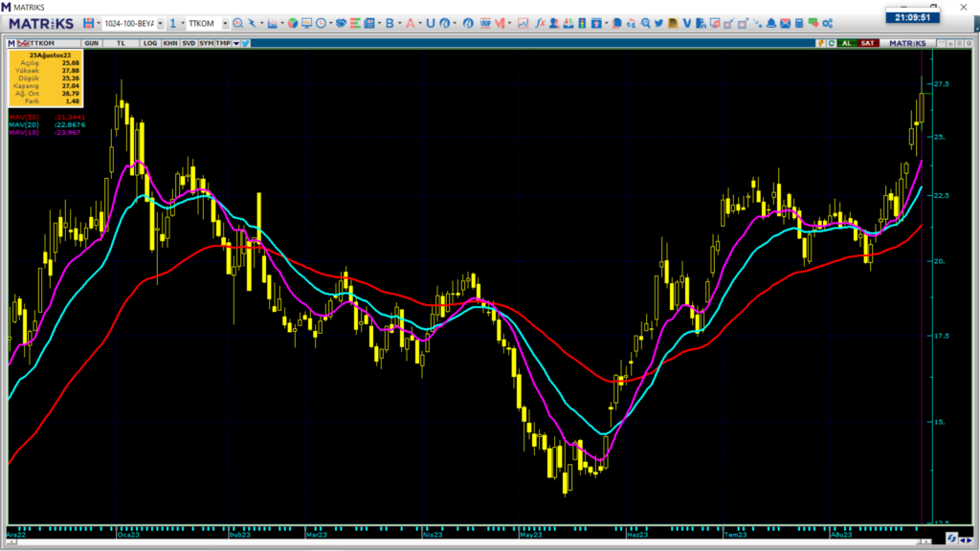Viewport: 980px width, 551px height.
Task: Click the red SAT sell button
Action: (867, 43)
